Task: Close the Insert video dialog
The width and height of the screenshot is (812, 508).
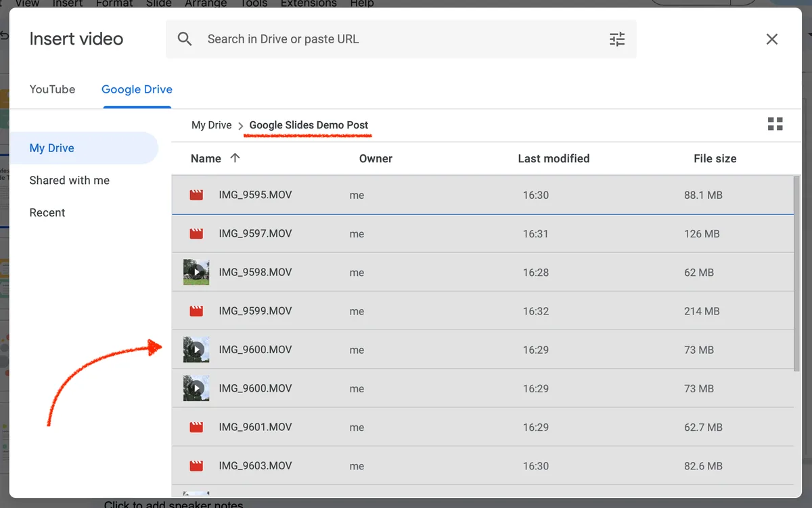Action: click(772, 39)
